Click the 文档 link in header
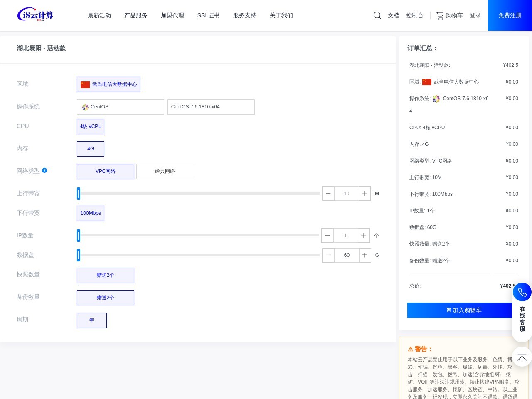The image size is (532, 399). click(394, 15)
